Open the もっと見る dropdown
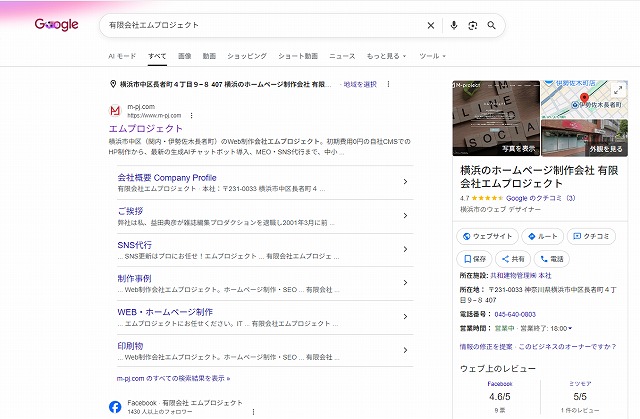Screen dimensions: 640x419 (386, 56)
